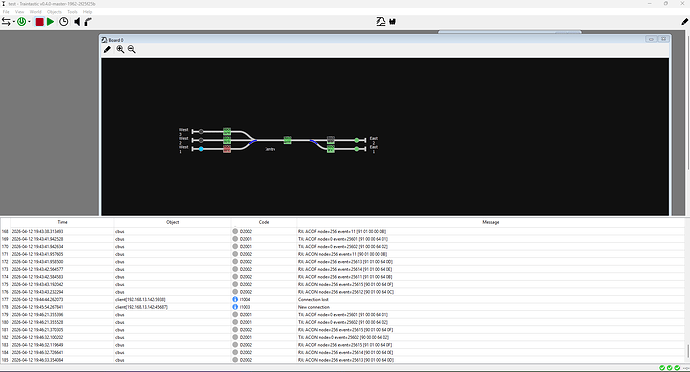Toggle the smoke icon beside the speaker
The height and width of the screenshot is (372, 690).
pyautogui.click(x=88, y=22)
